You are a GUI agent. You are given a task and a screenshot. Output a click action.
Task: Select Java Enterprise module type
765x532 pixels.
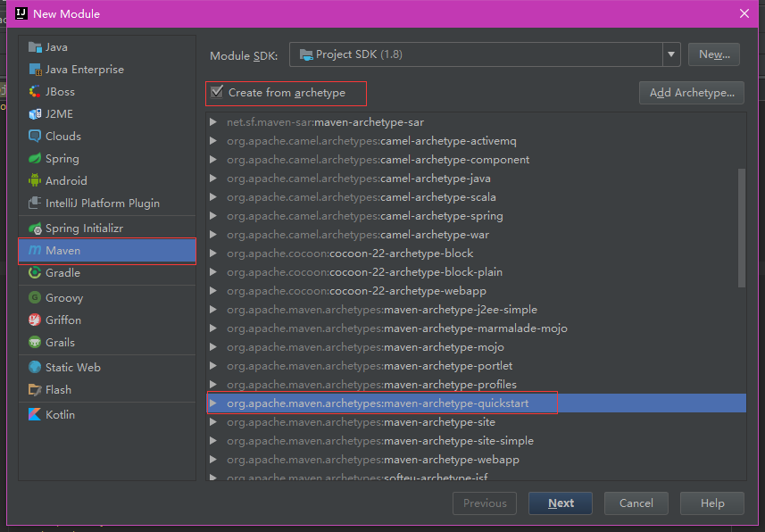pos(84,70)
